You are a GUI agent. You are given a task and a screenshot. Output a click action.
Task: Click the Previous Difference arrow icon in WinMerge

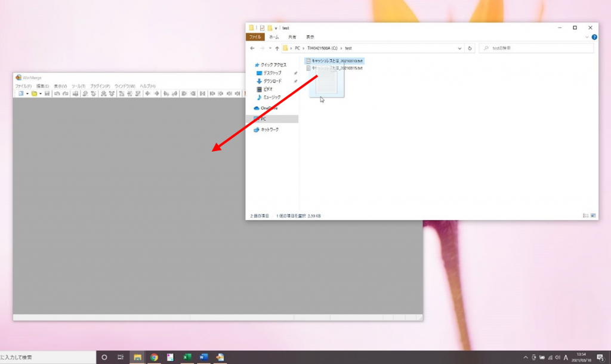[94, 94]
